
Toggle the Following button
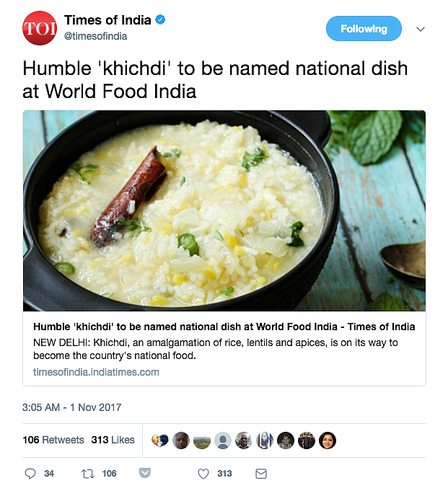(364, 29)
